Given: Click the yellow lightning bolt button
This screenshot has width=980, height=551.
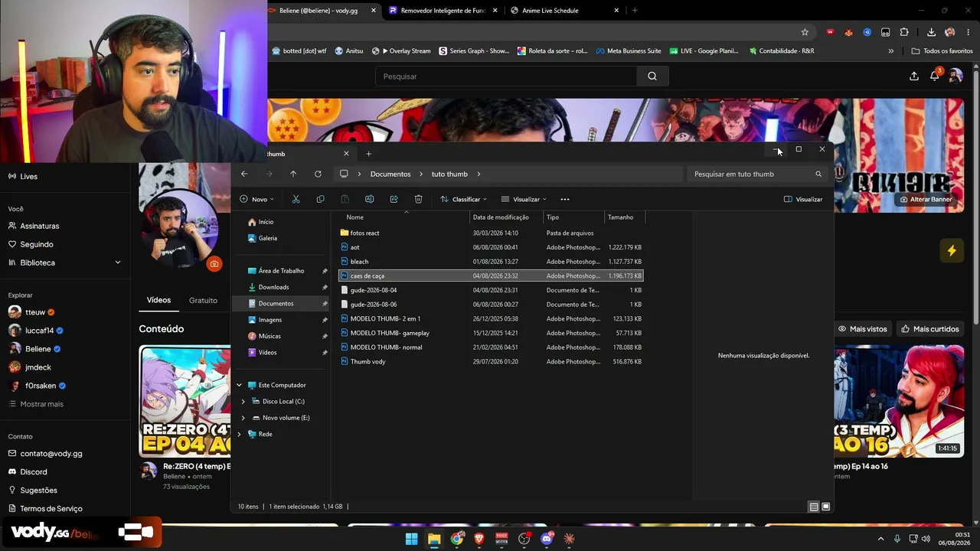Looking at the screenshot, I should [x=952, y=250].
